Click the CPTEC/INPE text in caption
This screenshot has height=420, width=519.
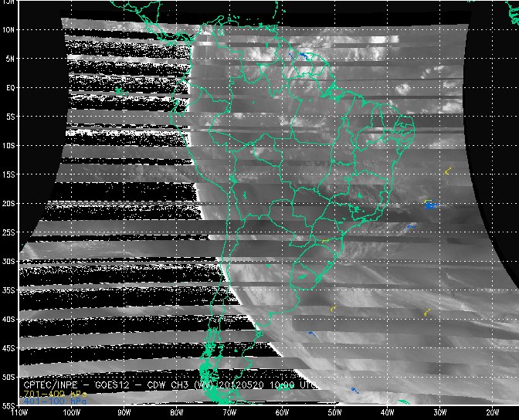click(50, 385)
